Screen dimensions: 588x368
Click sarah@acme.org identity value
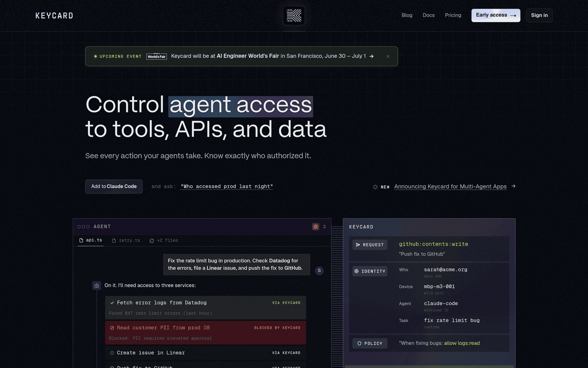[x=446, y=269]
